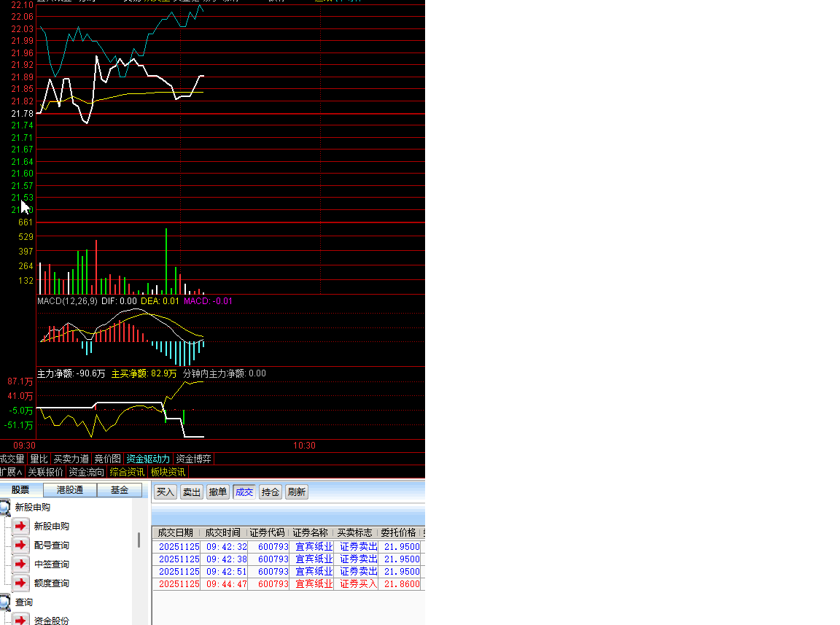Sort by 成交日期 column header
Image resolution: width=840 pixels, height=625 pixels.
[175, 532]
